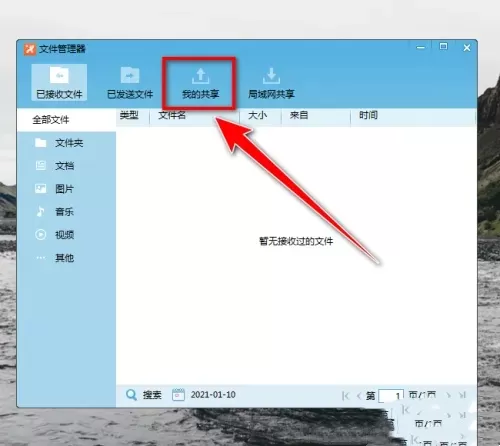Click the document icon next to 文档
This screenshot has height=446, width=500.
41,166
